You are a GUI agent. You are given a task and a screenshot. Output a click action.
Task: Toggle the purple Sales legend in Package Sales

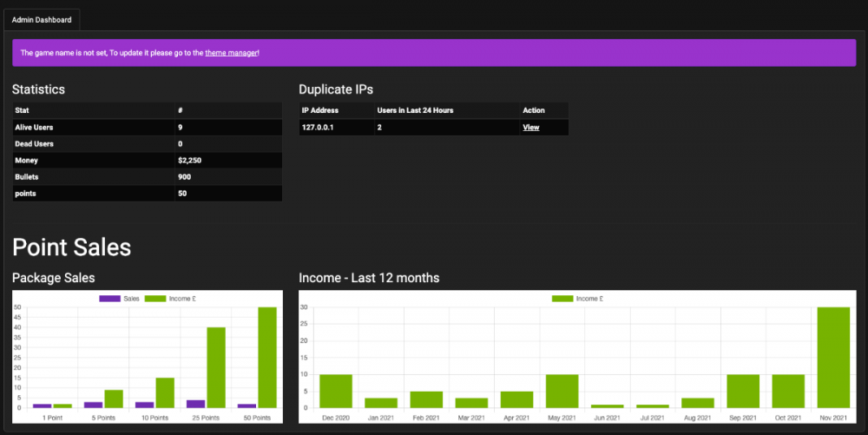120,299
